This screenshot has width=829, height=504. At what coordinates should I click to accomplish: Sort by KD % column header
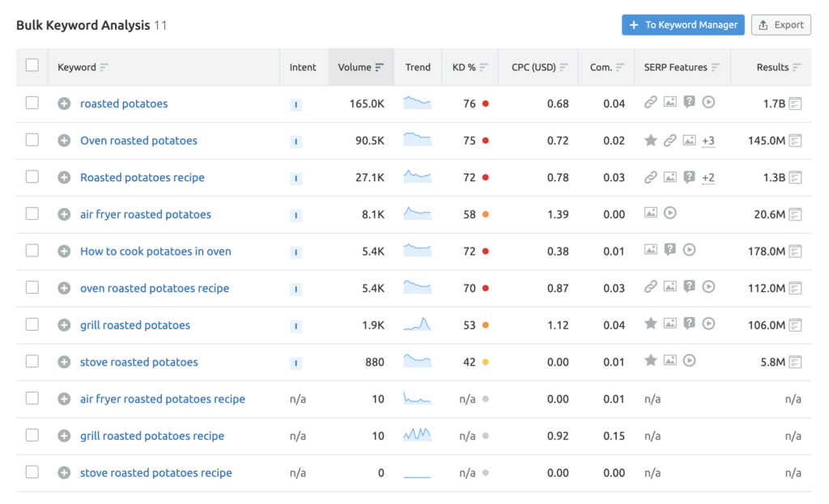tap(470, 67)
